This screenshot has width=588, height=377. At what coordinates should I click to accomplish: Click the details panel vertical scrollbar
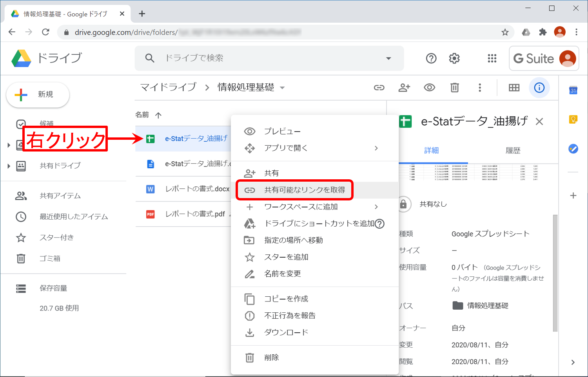[x=555, y=273]
